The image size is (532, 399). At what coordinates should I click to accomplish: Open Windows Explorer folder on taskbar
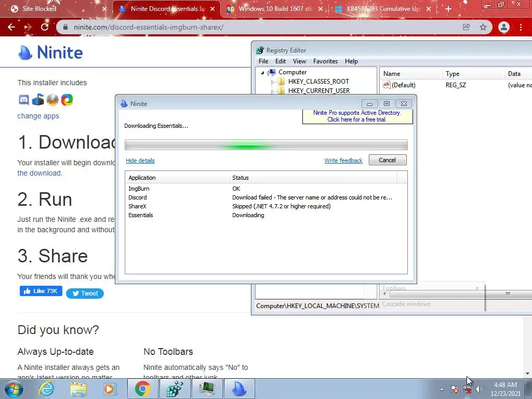78,389
